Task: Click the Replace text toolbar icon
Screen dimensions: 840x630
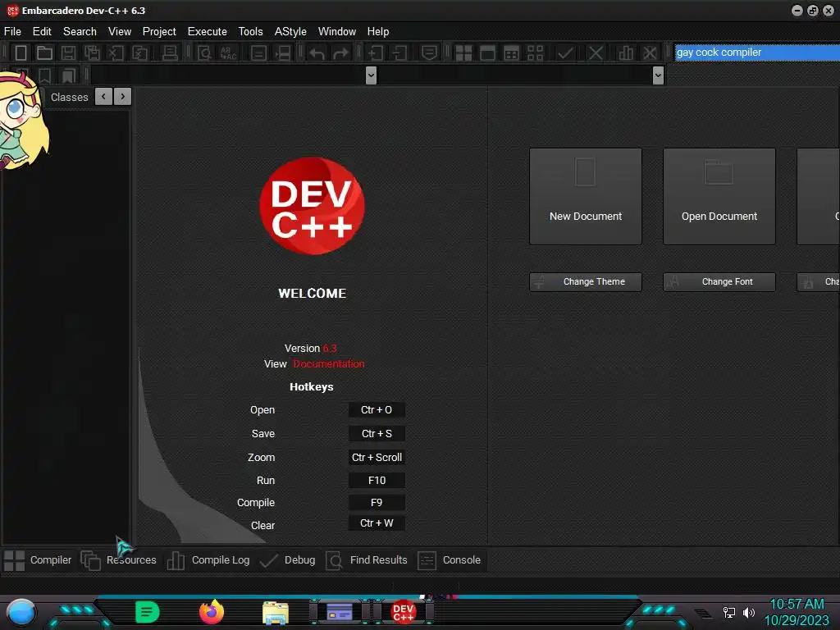Action: [228, 52]
